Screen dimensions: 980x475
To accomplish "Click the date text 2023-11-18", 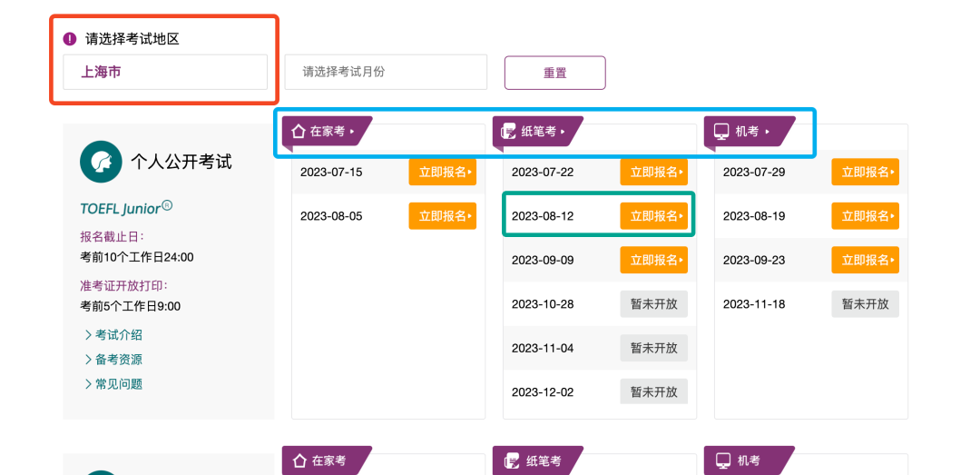I will [x=754, y=304].
